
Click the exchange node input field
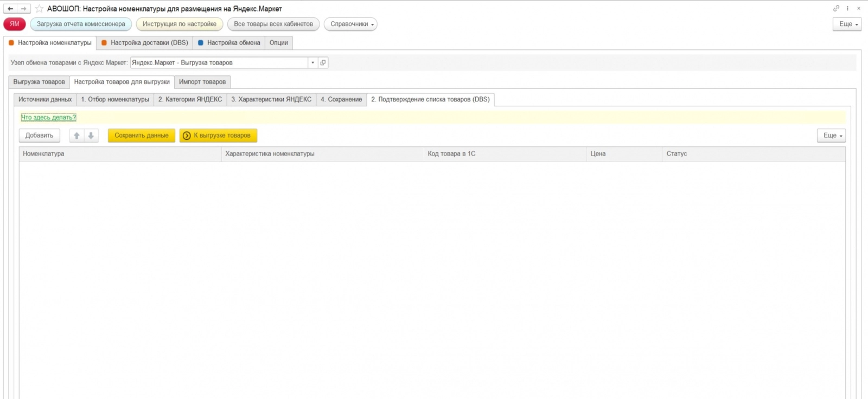219,63
